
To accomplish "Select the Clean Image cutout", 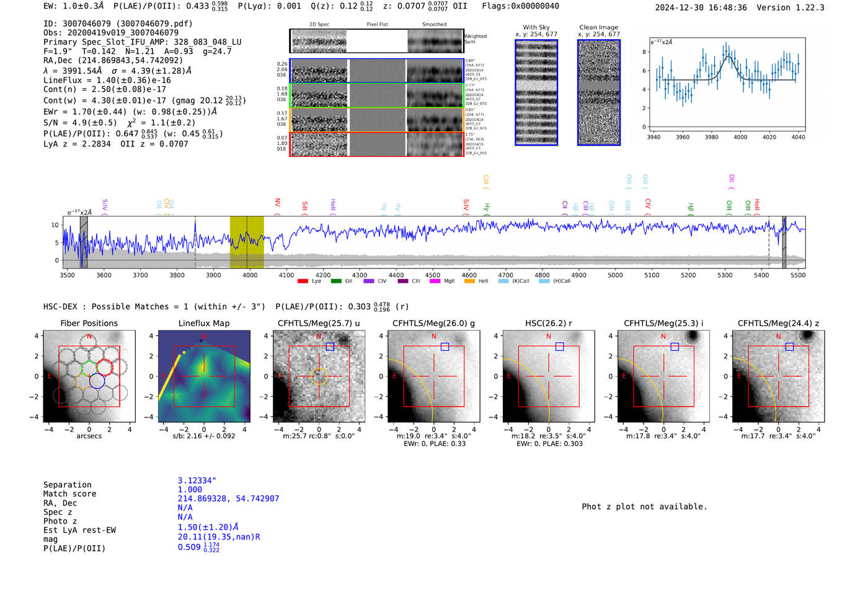I will 599,92.
